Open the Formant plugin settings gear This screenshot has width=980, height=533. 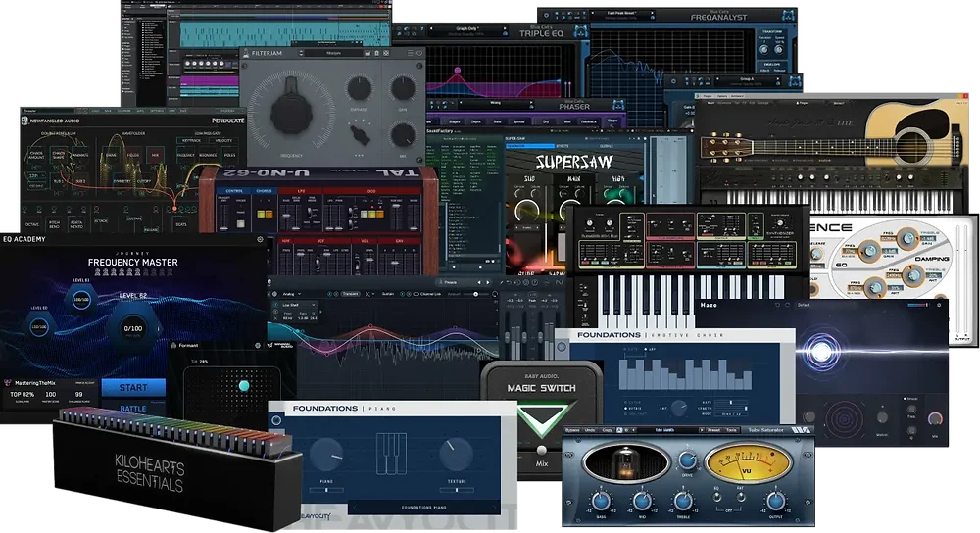pos(258,345)
